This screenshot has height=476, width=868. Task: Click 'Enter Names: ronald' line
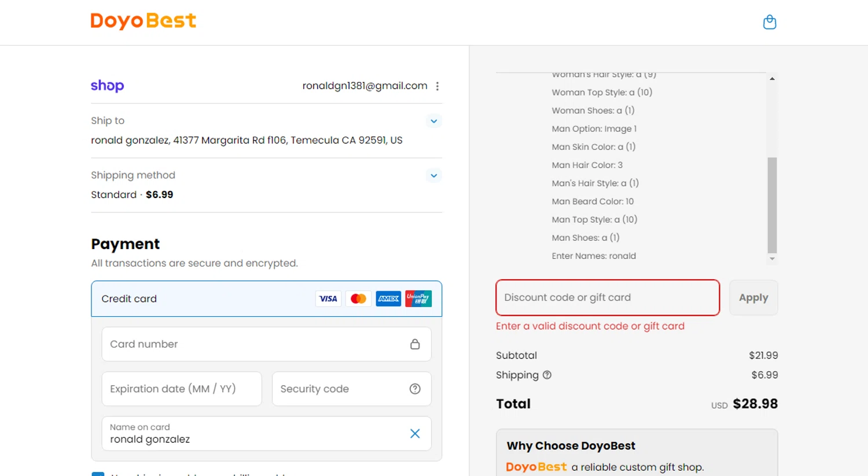pyautogui.click(x=594, y=256)
